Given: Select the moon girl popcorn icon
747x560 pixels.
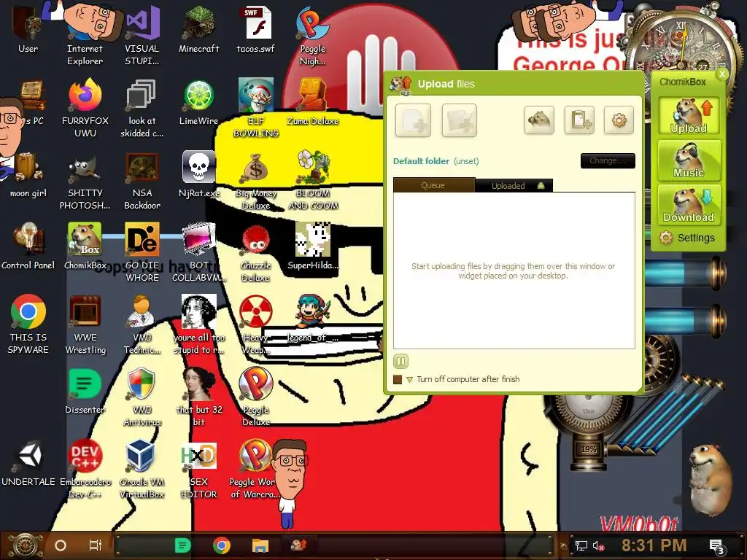Looking at the screenshot, I should coord(28,175).
